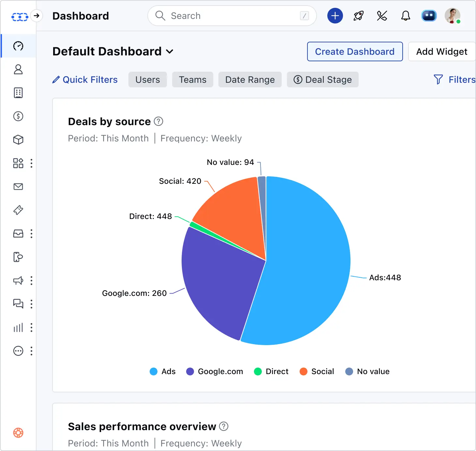Expand options dots beside inbox tray icon

(31, 234)
